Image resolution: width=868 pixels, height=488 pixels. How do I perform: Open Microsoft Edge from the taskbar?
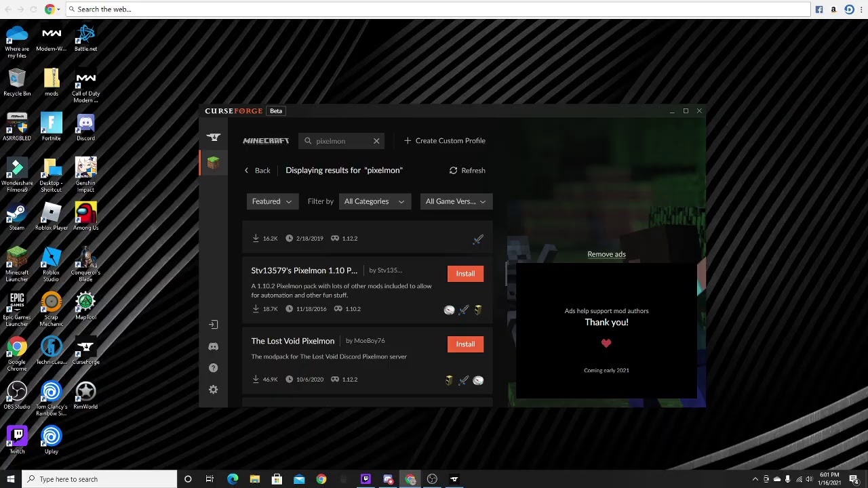click(x=233, y=479)
